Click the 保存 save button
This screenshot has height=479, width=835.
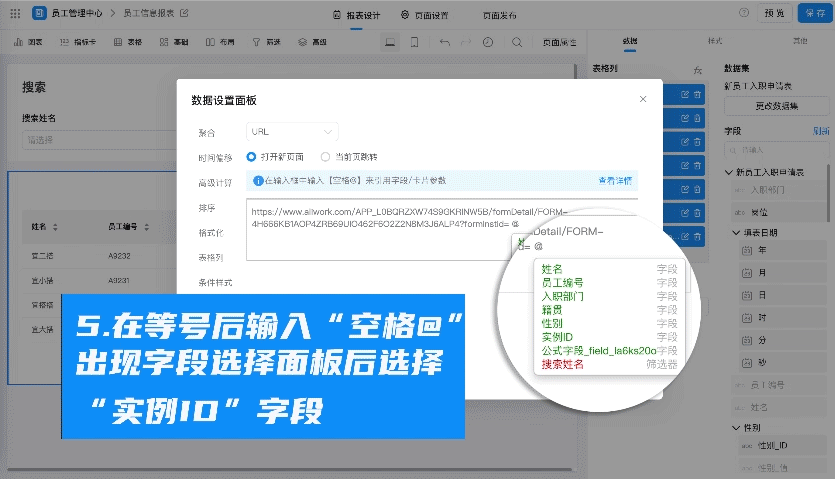coord(815,13)
